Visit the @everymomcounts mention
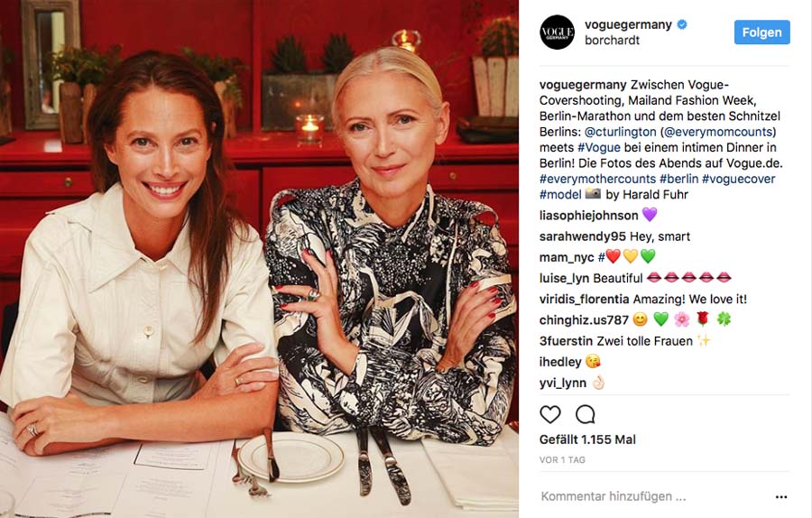The height and width of the screenshot is (518, 812). (718, 132)
